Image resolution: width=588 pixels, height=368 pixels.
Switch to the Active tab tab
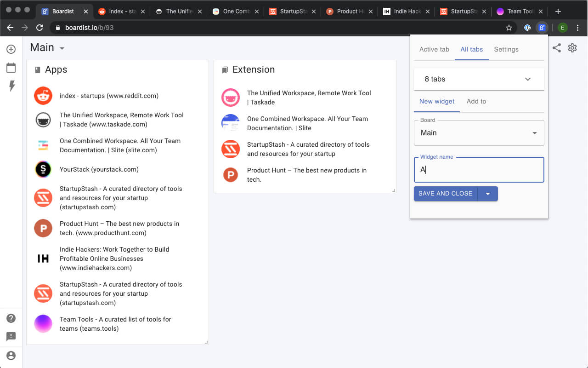(434, 49)
